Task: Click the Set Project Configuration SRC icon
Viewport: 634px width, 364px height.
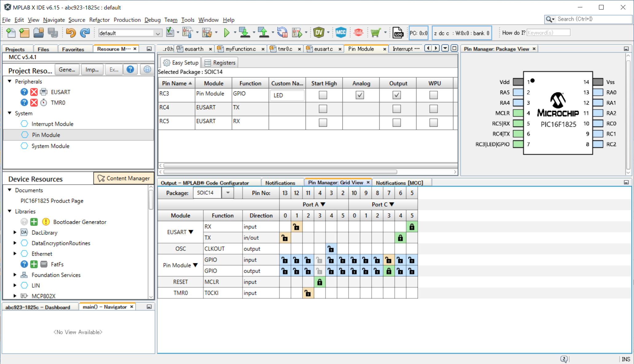Action: (x=170, y=33)
